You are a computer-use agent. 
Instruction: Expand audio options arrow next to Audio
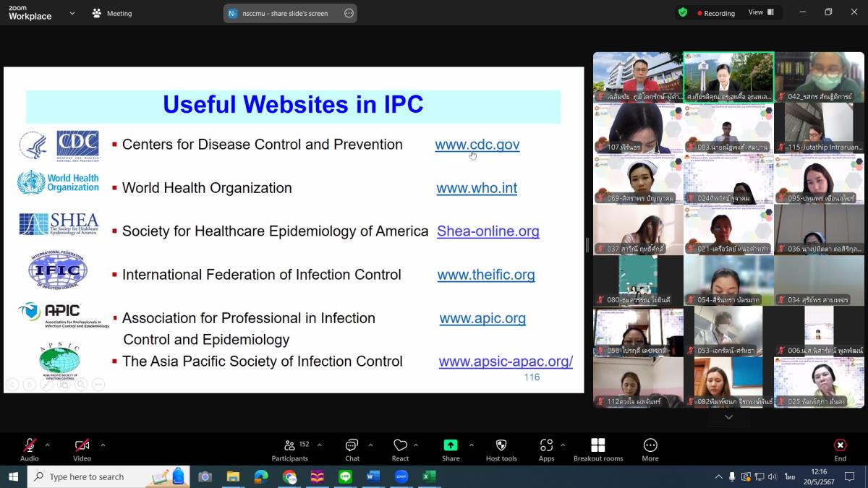(48, 445)
